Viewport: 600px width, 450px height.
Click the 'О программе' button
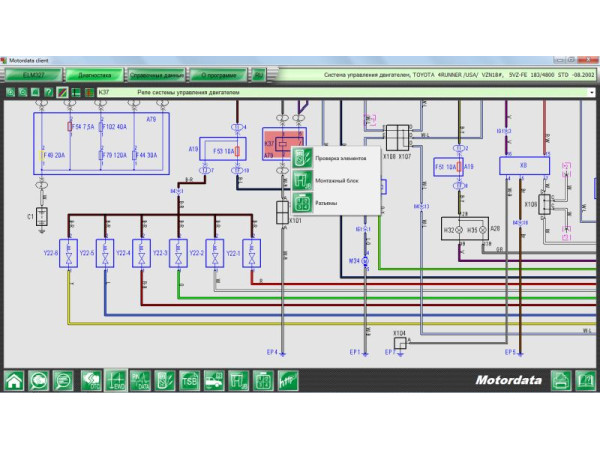point(218,75)
